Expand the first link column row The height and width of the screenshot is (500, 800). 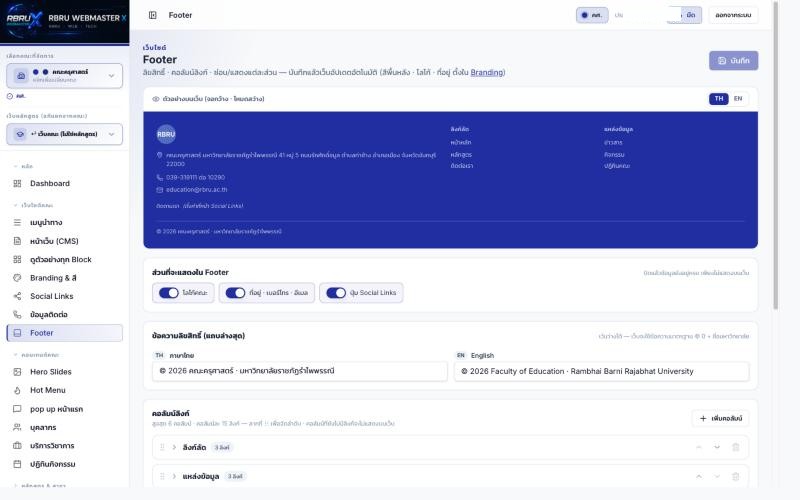[174, 447]
